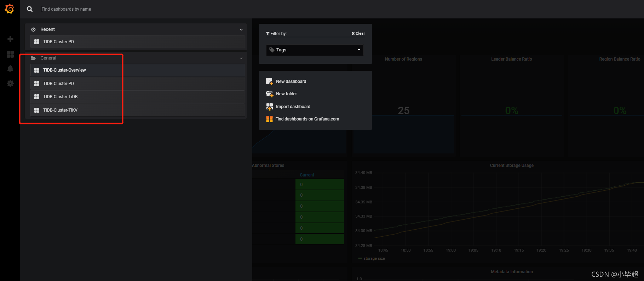Screen dimensions: 644x281
Task: Collapse the General folder chevron
Action: [x=241, y=58]
